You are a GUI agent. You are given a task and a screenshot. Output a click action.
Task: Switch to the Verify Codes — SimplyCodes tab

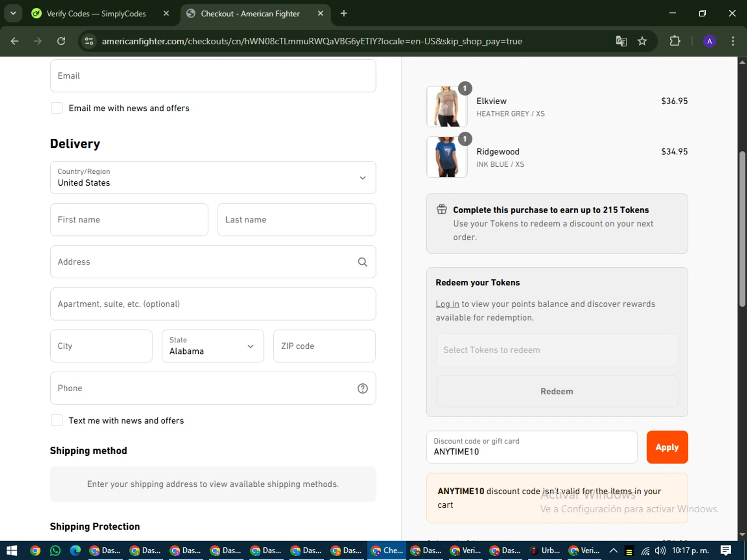tap(96, 13)
